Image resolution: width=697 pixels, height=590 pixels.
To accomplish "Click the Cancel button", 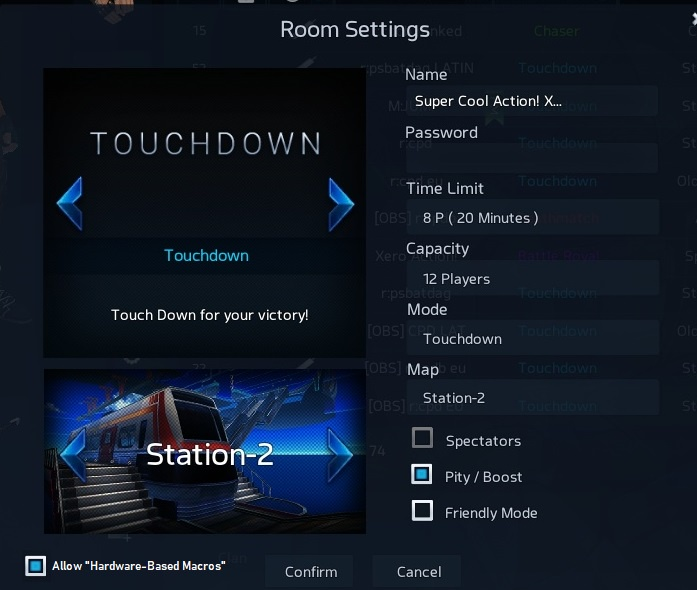I will (x=418, y=572).
